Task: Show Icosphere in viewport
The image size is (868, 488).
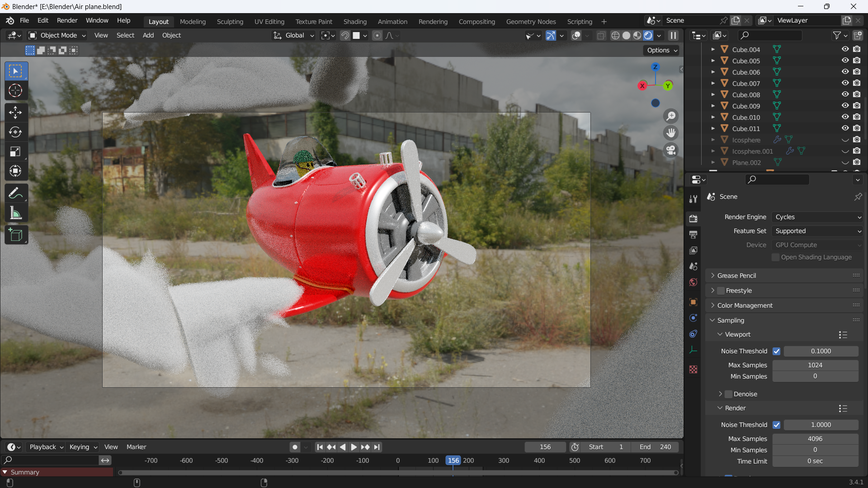Action: pyautogui.click(x=845, y=140)
